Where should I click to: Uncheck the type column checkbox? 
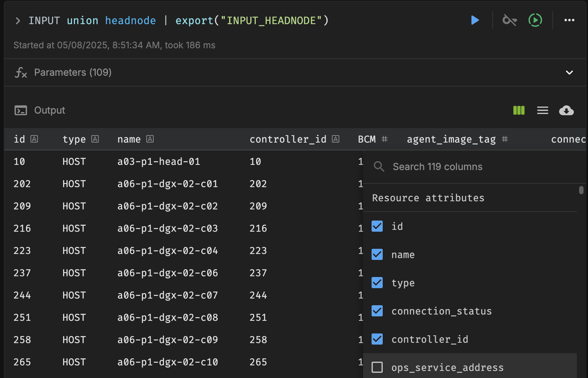click(x=377, y=283)
